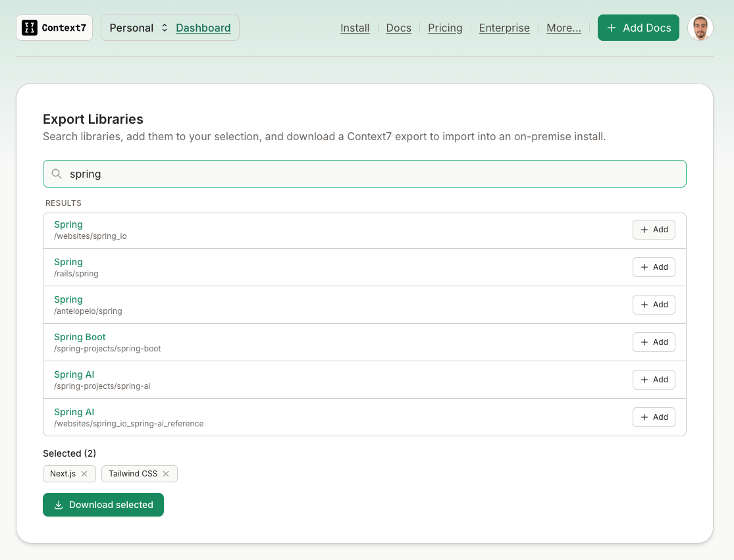Open the Spring /antelopeio/spring result title
The image size is (734, 560).
[x=68, y=299]
